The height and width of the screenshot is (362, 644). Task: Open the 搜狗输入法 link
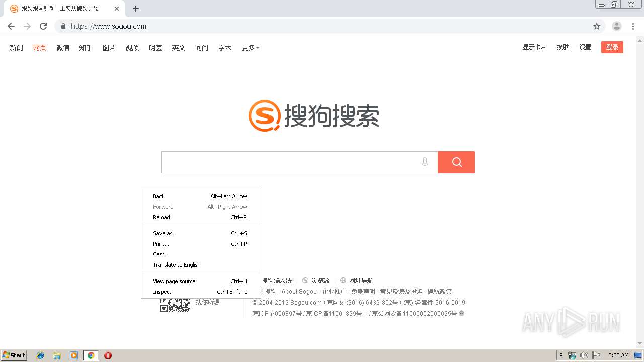click(x=277, y=281)
